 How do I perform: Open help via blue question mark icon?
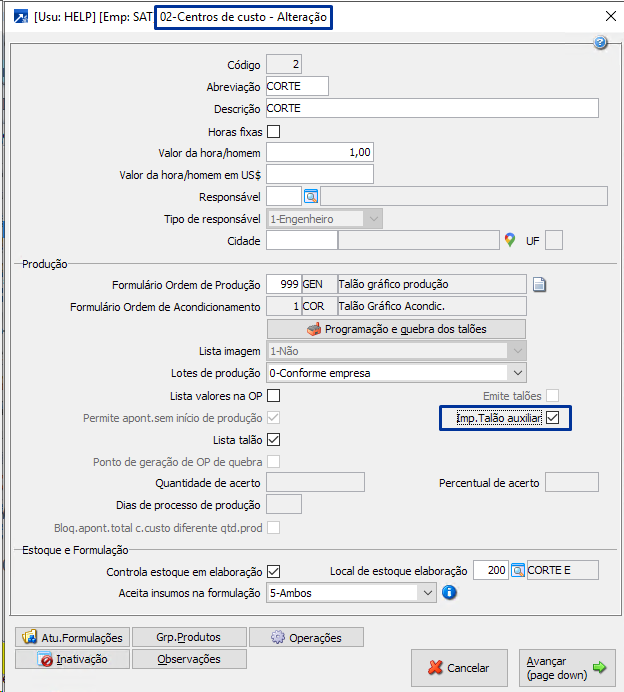pos(600,42)
